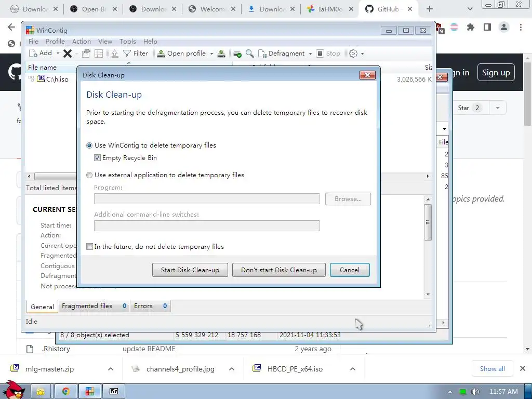Click the File name column header
Screen dimensions: 532x399
click(51, 68)
